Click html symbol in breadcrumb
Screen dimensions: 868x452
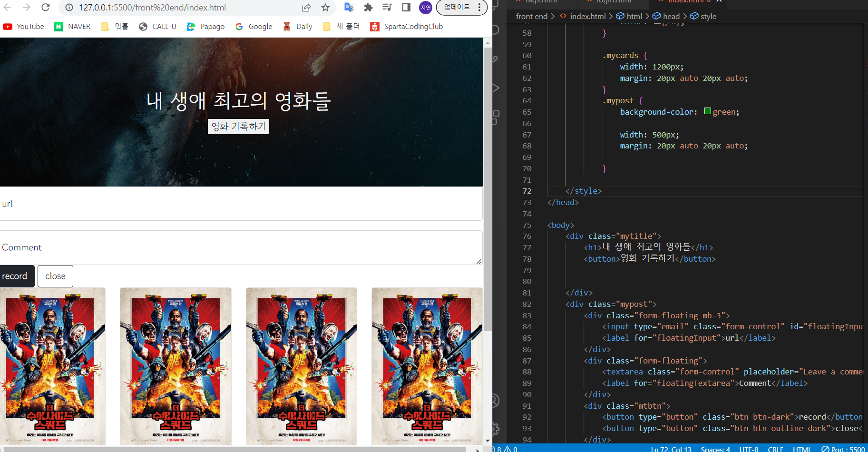[634, 16]
